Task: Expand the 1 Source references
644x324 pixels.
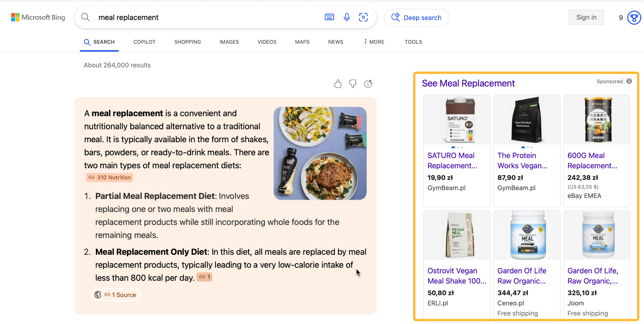Action: [x=121, y=295]
